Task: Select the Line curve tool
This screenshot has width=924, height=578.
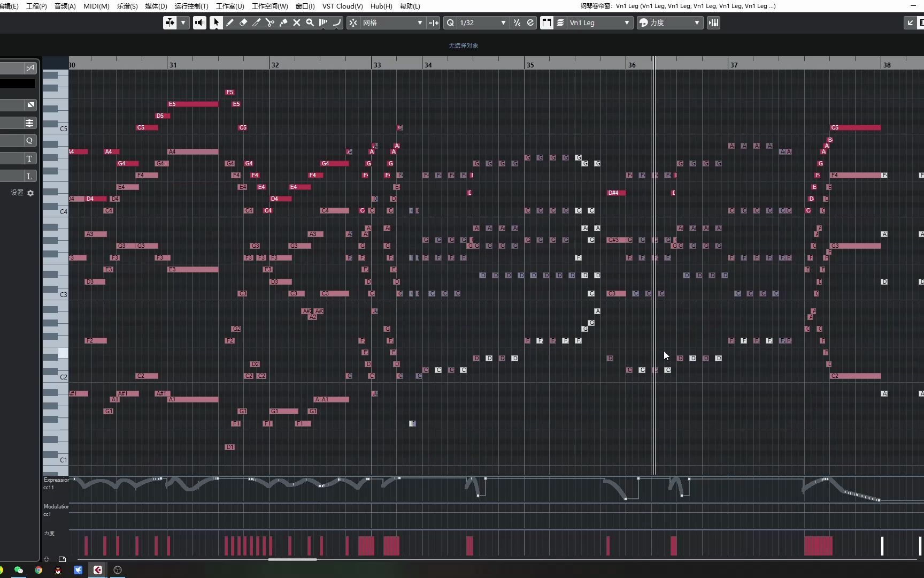Action: pyautogui.click(x=336, y=22)
